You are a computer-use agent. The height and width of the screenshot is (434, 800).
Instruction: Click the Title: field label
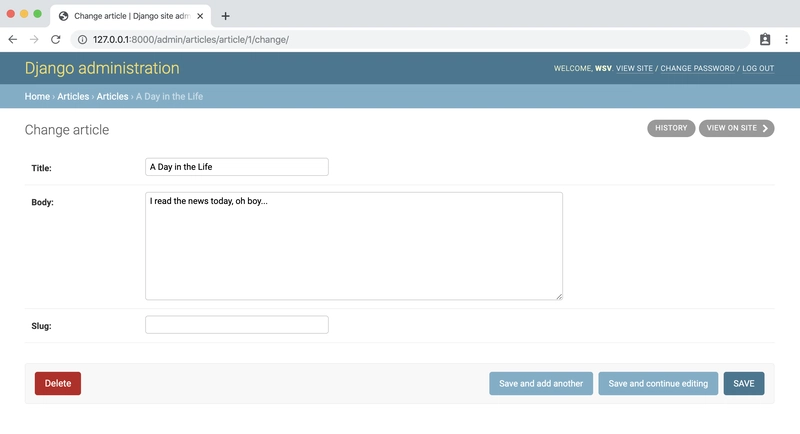(x=41, y=168)
